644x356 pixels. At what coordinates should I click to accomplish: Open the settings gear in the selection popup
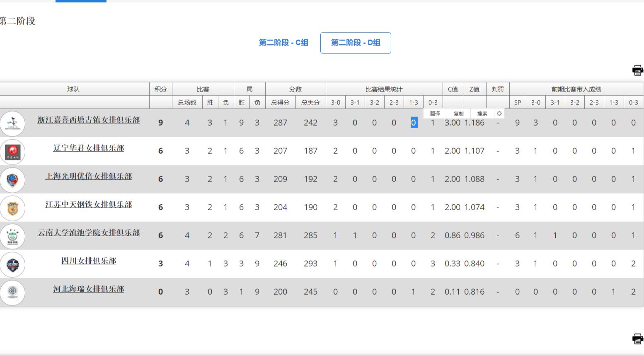pyautogui.click(x=499, y=114)
